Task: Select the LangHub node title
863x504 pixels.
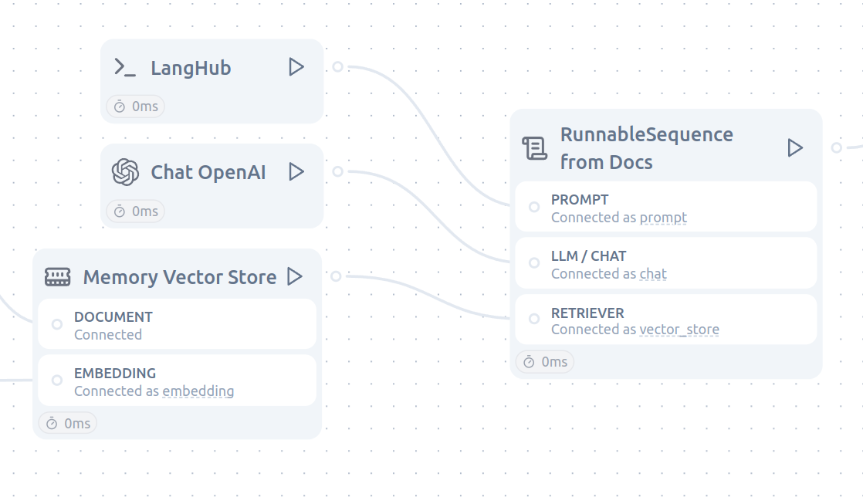Action: (x=191, y=68)
